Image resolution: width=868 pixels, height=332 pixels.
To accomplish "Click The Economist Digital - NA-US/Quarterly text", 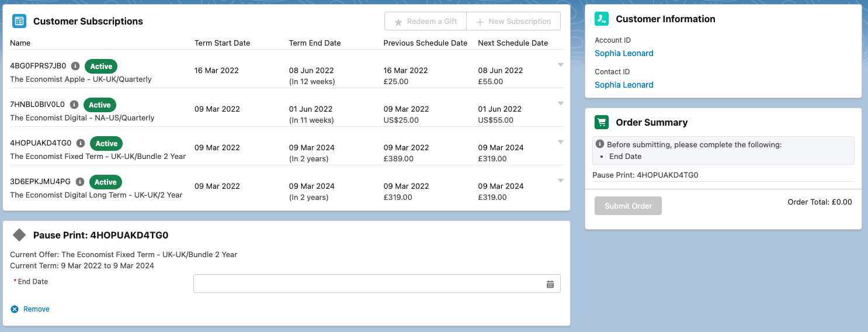I will (x=82, y=117).
